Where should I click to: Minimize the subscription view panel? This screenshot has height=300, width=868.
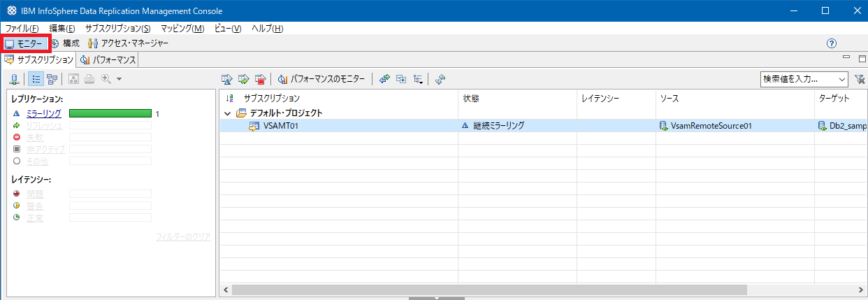[845, 59]
